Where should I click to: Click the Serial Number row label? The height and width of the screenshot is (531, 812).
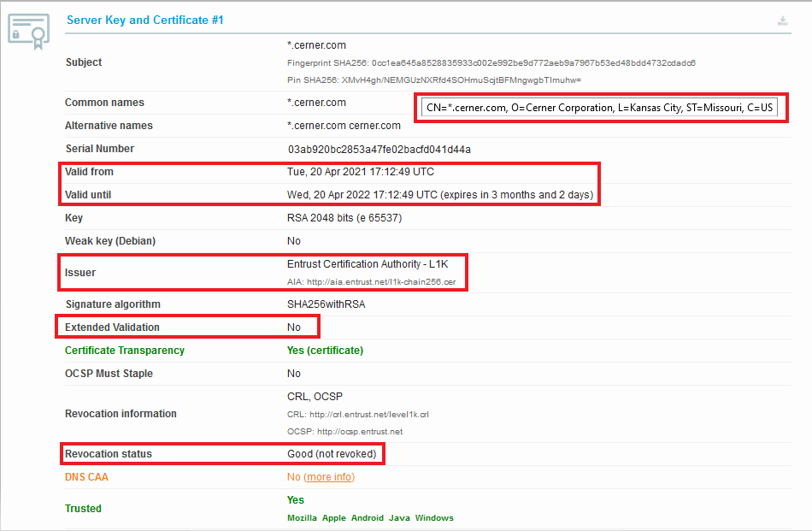click(99, 149)
